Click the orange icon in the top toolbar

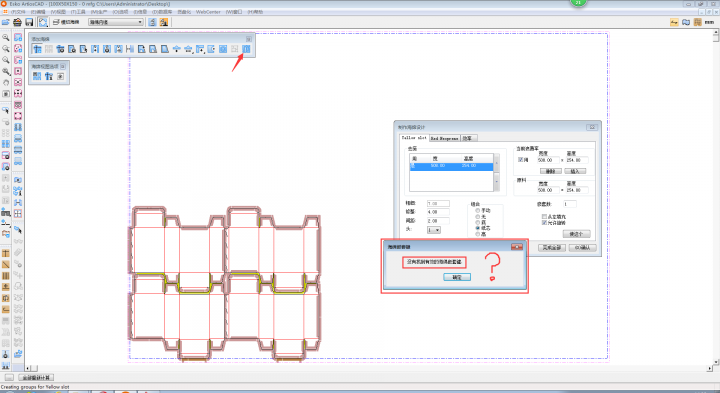click(x=164, y=22)
